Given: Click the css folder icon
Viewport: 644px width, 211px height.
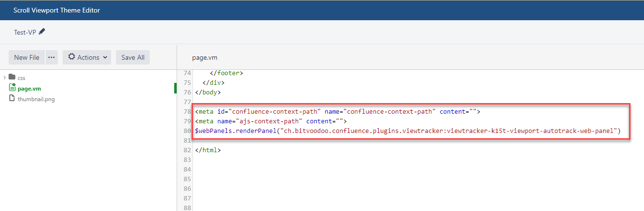Looking at the screenshot, I should 12,77.
